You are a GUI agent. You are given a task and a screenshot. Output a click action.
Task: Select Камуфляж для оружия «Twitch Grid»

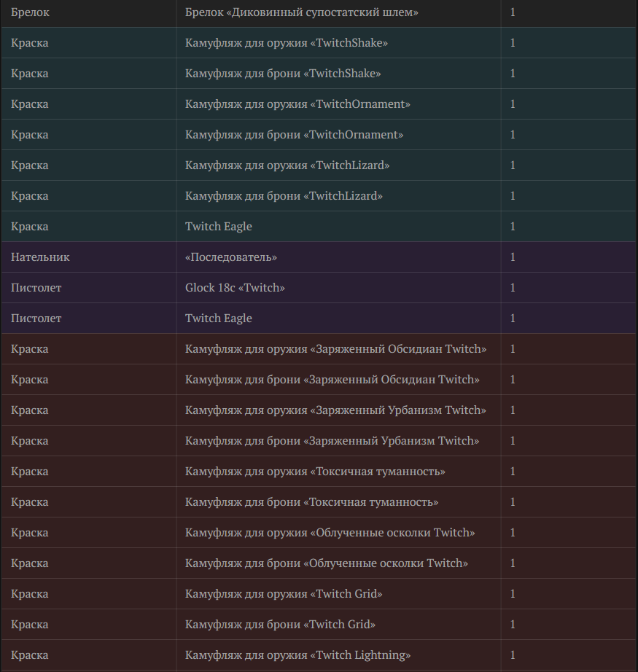pos(284,594)
